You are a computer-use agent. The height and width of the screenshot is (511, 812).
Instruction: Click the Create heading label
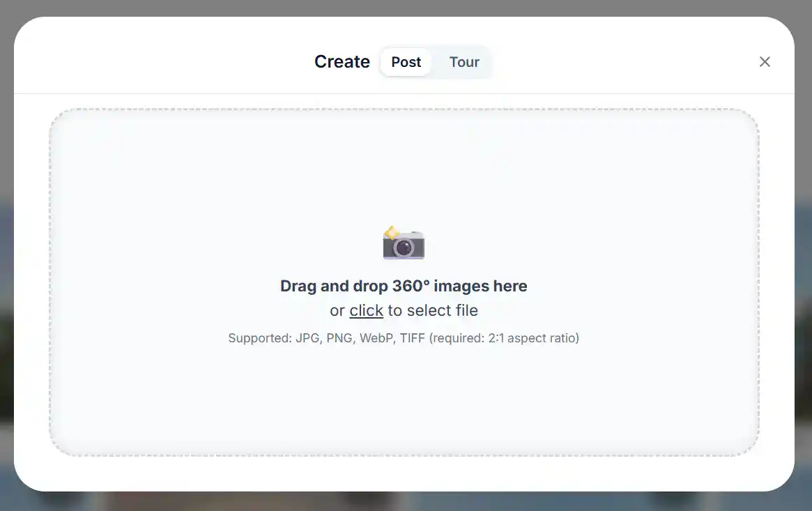click(342, 61)
